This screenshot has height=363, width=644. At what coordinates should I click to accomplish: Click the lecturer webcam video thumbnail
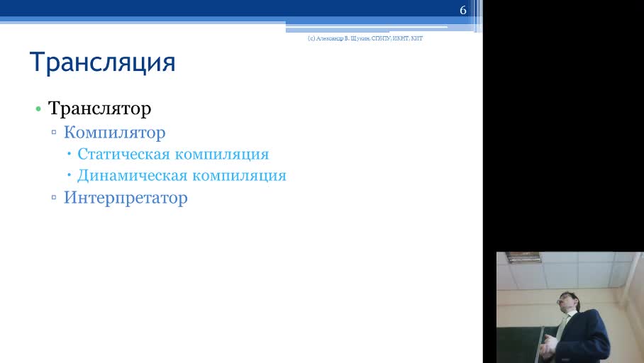(x=570, y=307)
